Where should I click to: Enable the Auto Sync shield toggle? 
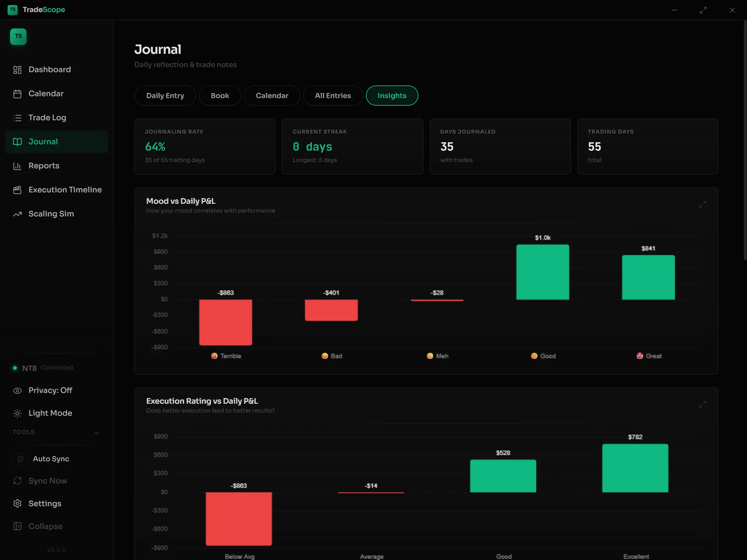pyautogui.click(x=20, y=459)
